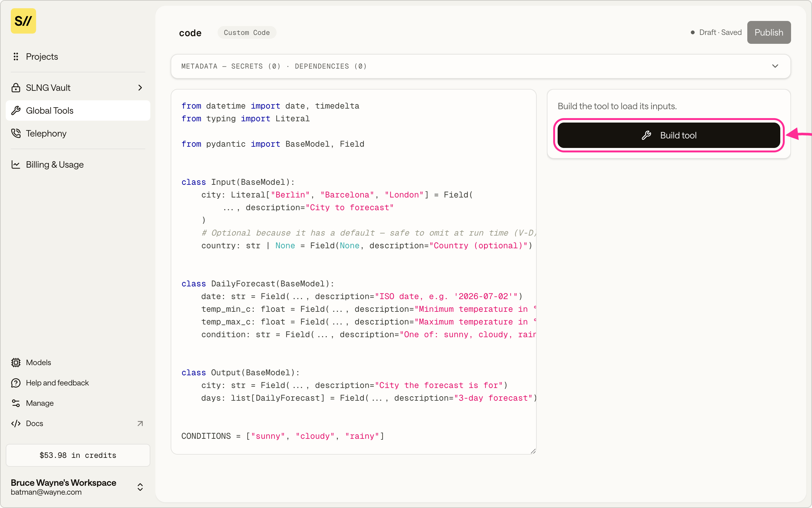
Task: Click the status dot beside Draft · Saved
Action: (692, 33)
